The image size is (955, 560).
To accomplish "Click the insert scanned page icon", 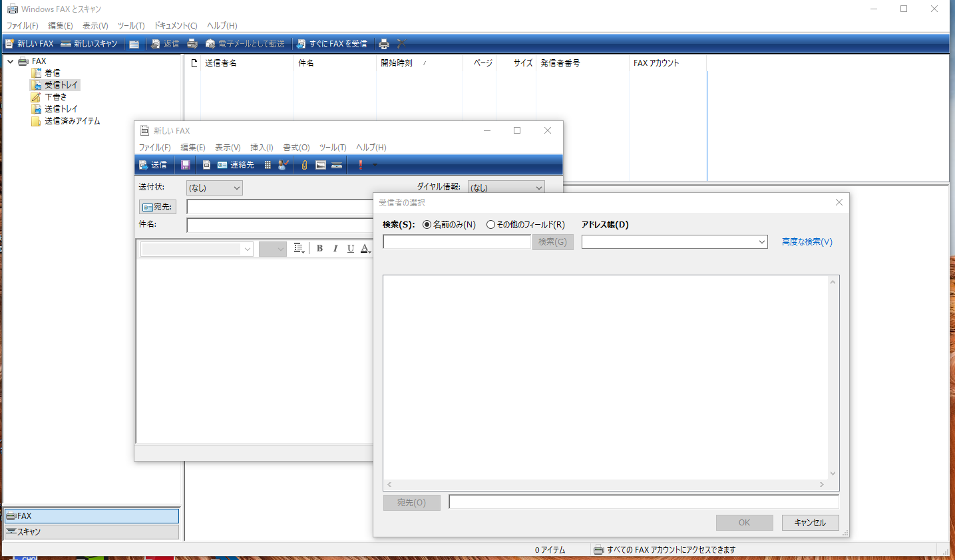I will coord(337,165).
